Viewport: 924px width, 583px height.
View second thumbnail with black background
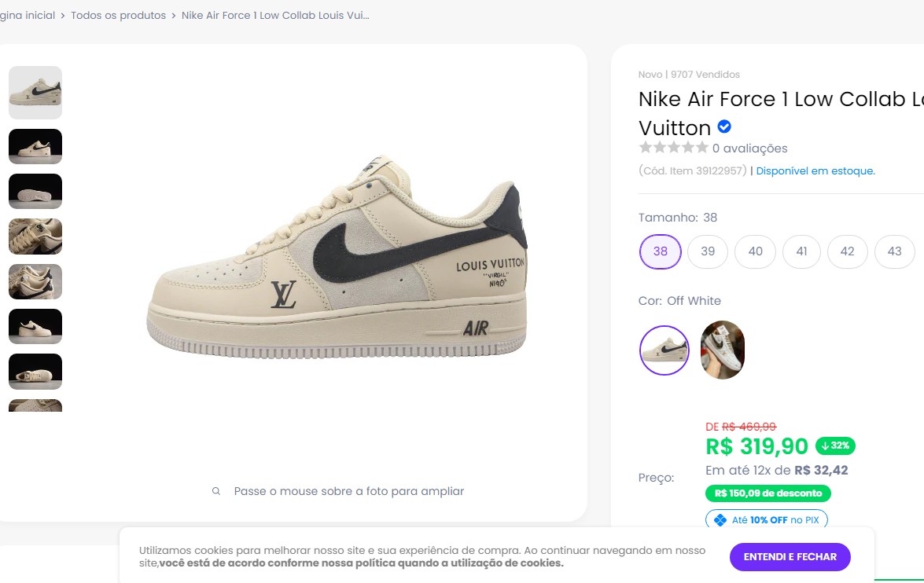35,146
